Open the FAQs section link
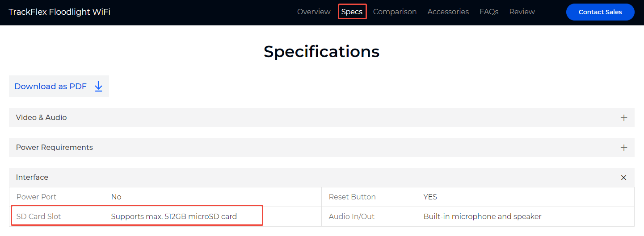Viewport: 644px width, 236px height. (489, 12)
